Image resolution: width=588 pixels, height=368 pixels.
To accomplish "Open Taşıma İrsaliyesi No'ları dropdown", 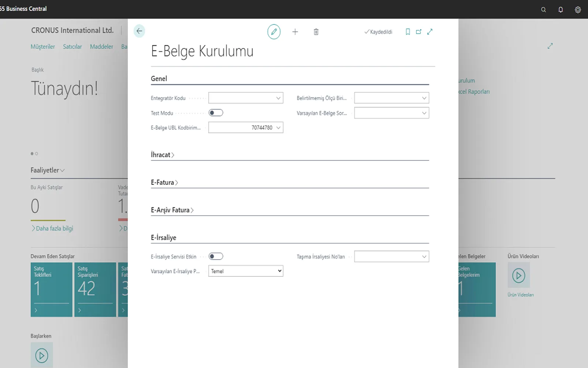I will pyautogui.click(x=424, y=256).
